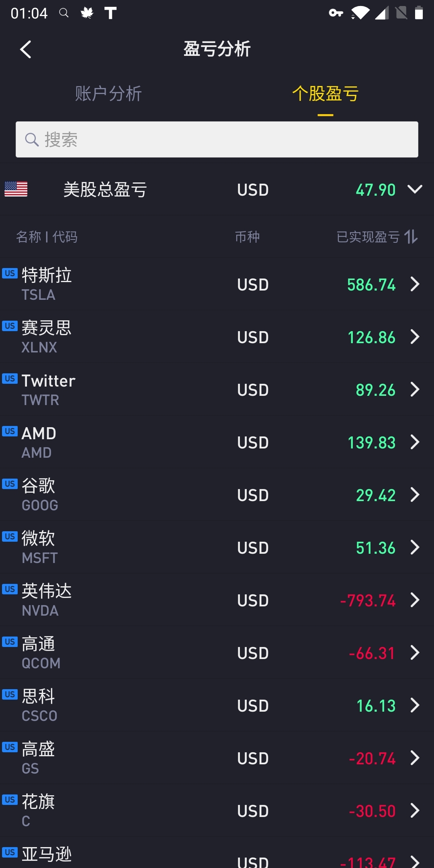The image size is (434, 868).
Task: Open the Microsoft MSFT stock row
Action: click(x=217, y=547)
